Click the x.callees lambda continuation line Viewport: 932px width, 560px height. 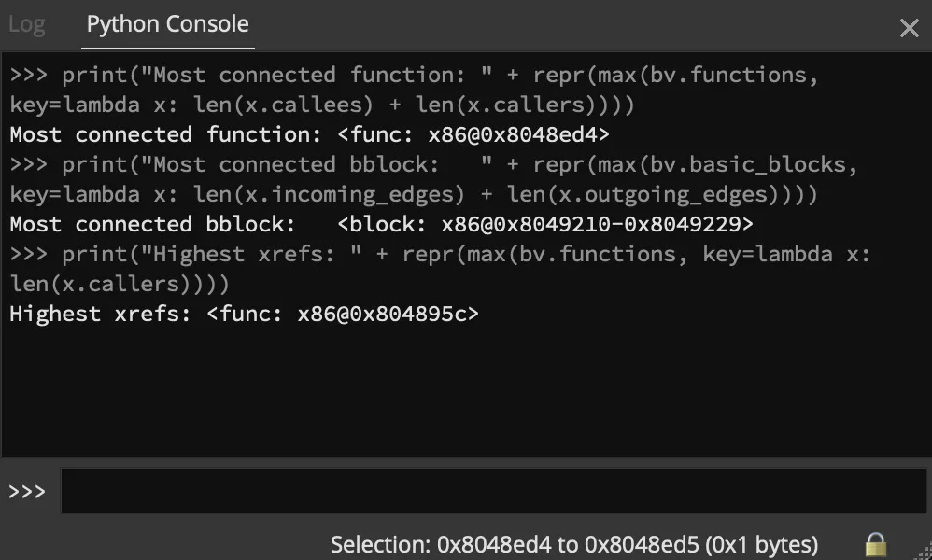click(x=322, y=105)
